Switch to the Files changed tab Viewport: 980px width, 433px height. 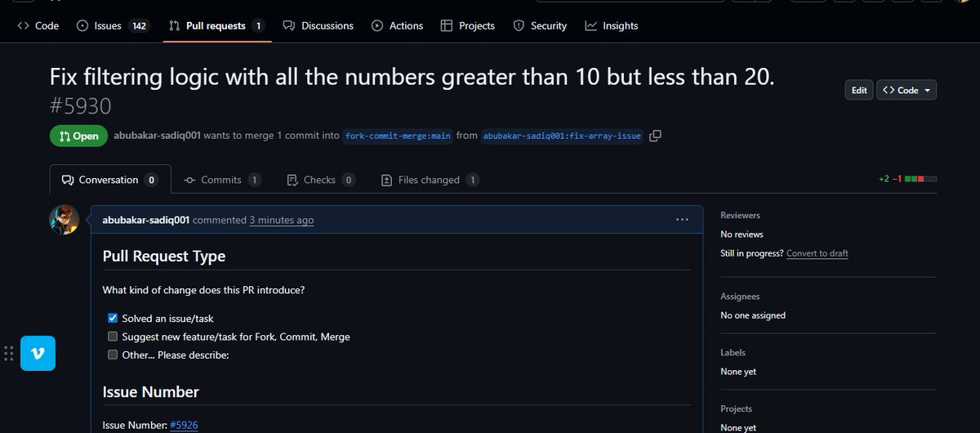coord(430,180)
